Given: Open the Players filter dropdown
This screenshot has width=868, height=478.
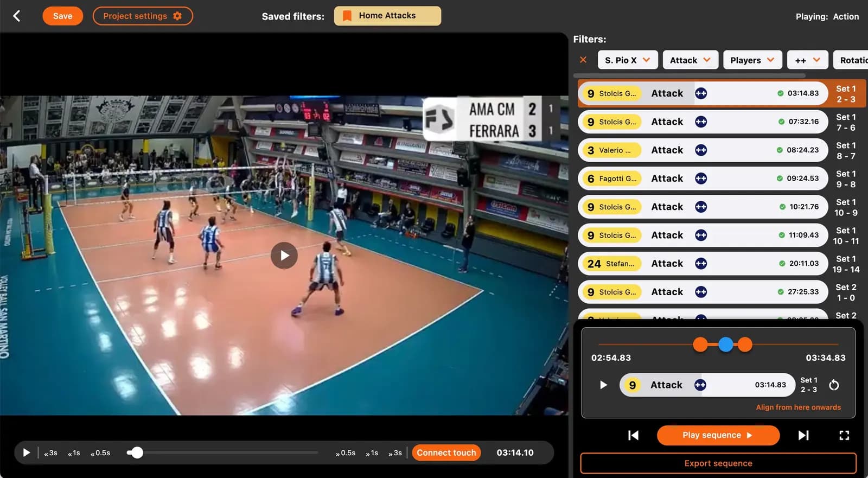Looking at the screenshot, I should (752, 60).
